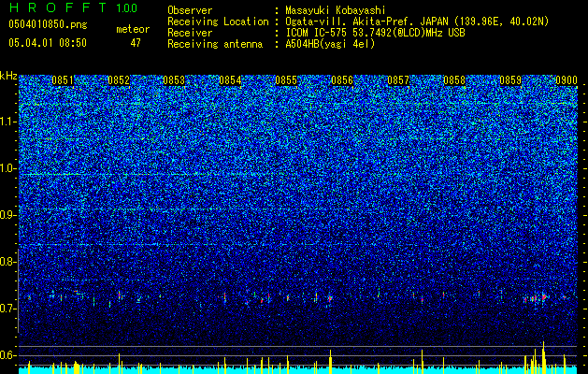
Task: Click the 0859 time marker
Action: (x=510, y=80)
